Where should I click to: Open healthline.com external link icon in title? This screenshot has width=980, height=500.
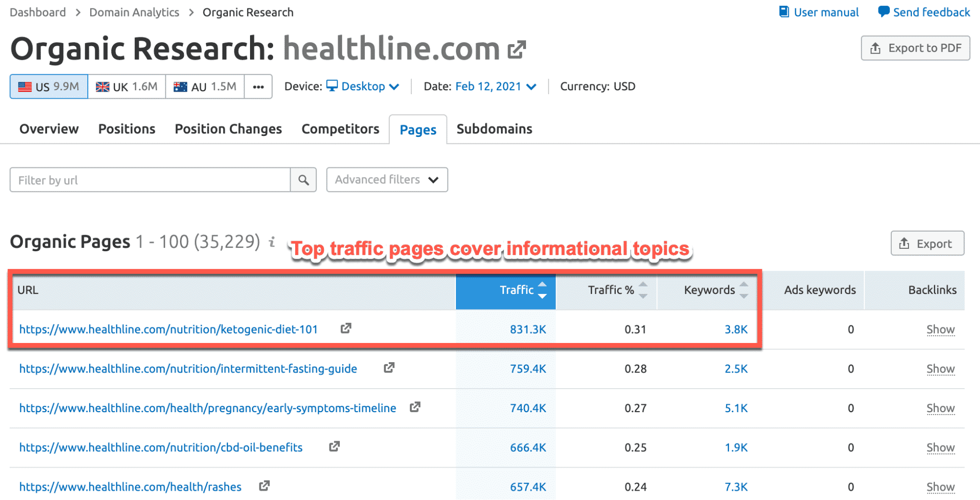pyautogui.click(x=516, y=50)
